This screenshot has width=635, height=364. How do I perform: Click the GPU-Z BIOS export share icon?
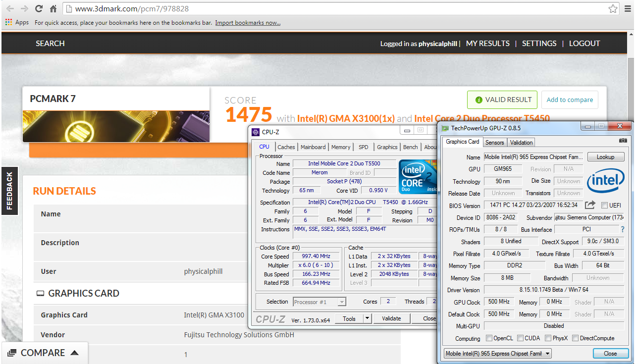590,205
